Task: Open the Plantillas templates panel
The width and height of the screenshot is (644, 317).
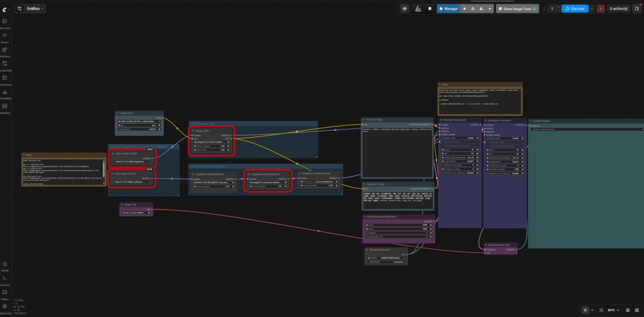Action: pos(4,108)
